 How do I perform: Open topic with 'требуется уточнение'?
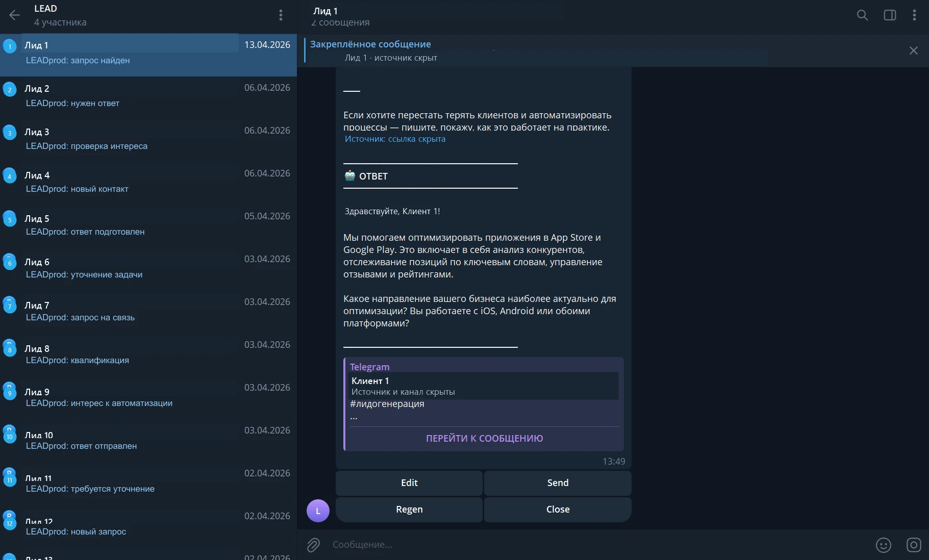[x=148, y=483]
